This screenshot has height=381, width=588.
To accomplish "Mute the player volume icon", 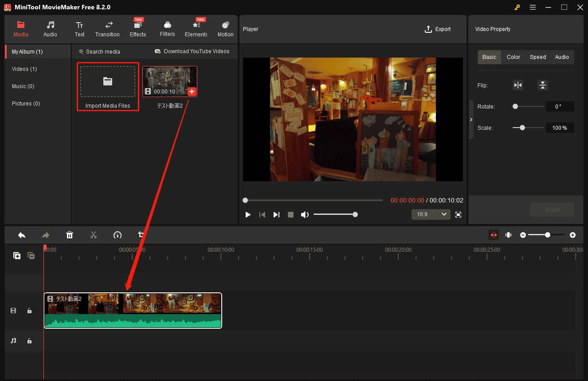I will coord(305,214).
